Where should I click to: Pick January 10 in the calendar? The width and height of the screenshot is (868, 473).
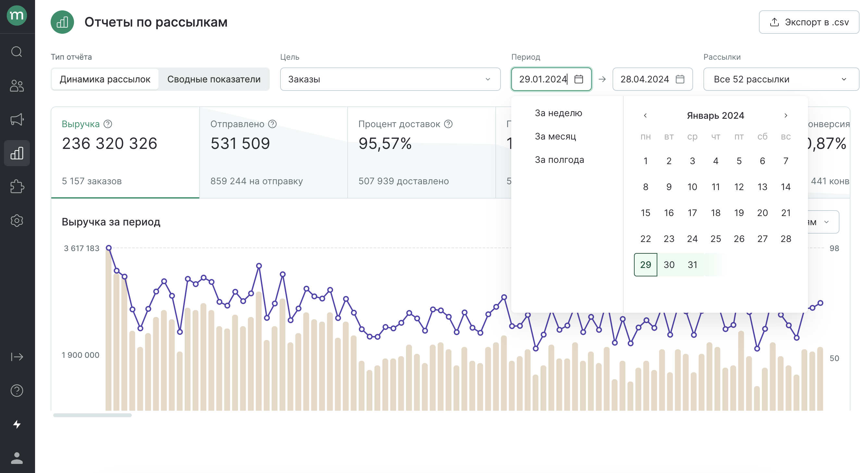692,187
